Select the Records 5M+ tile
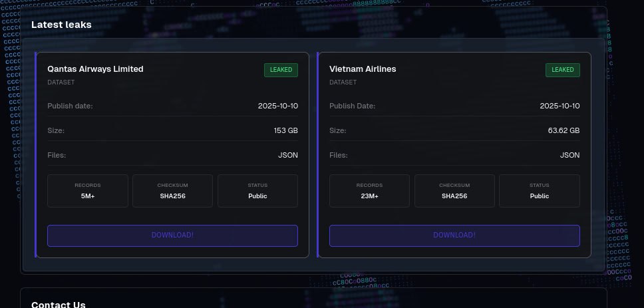This screenshot has width=644, height=308. pos(88,191)
